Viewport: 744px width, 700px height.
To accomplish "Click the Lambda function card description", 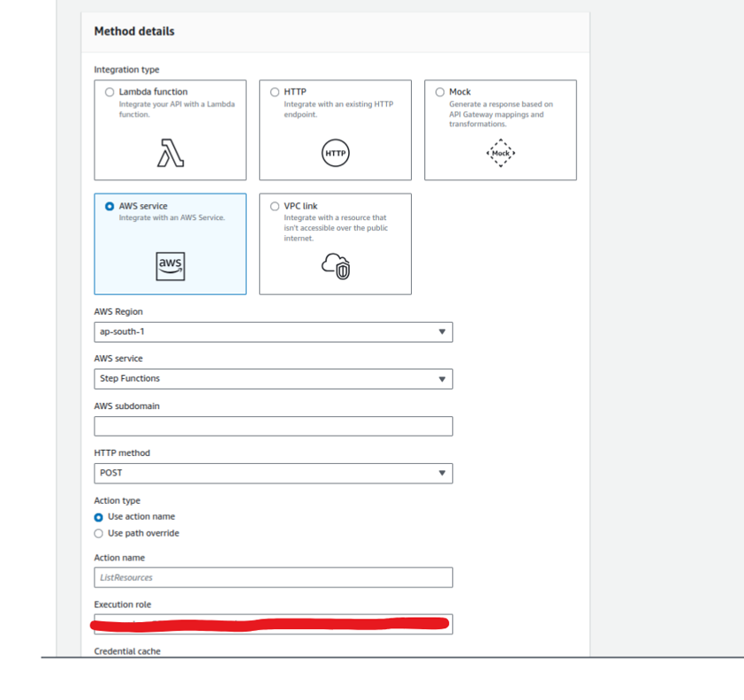I will (177, 109).
